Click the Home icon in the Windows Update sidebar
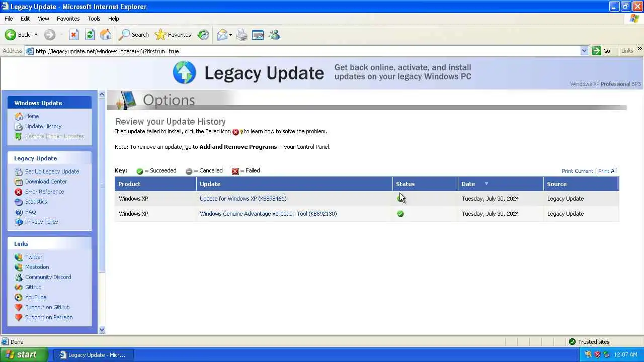This screenshot has width=644, height=362. (x=19, y=116)
